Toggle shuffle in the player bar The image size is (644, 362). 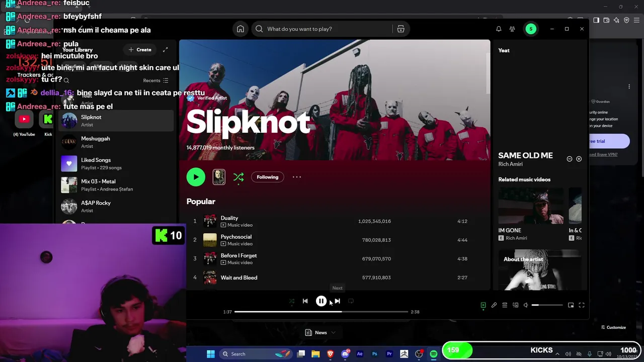click(x=291, y=301)
